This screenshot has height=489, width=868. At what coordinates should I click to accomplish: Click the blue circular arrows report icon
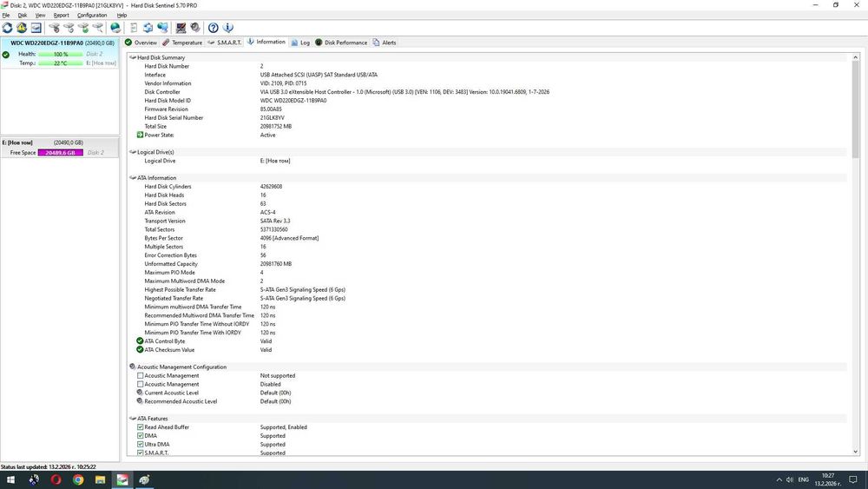(x=148, y=28)
